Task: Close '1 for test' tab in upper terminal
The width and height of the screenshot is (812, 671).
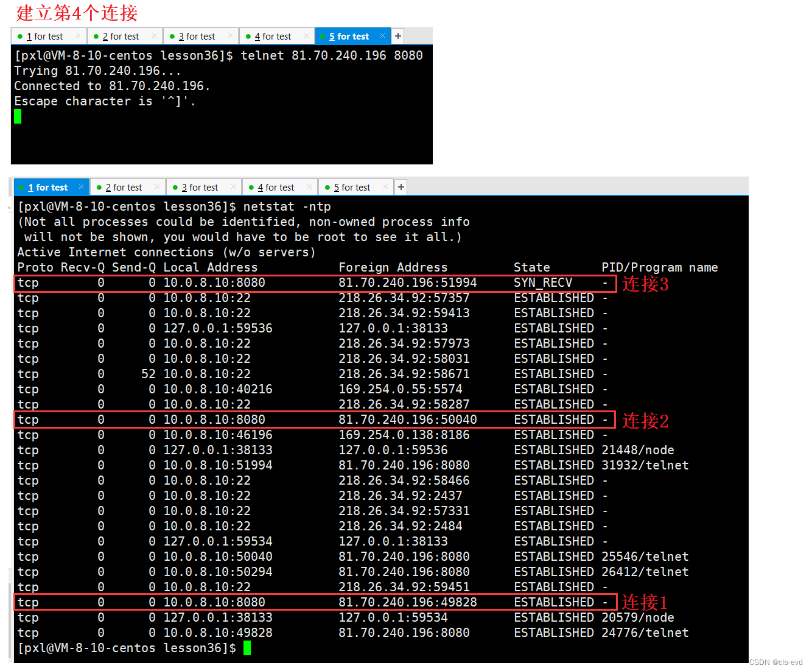Action: (x=78, y=36)
